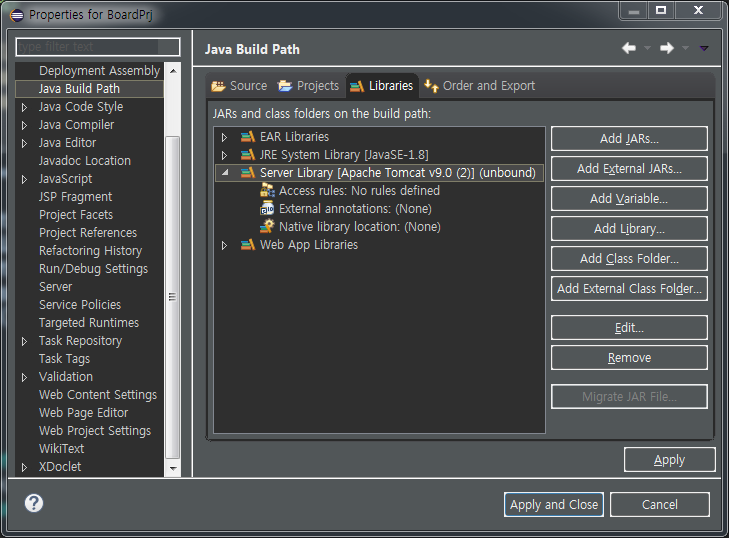The width and height of the screenshot is (729, 538).
Task: Open the Order and Export tab
Action: tap(479, 86)
